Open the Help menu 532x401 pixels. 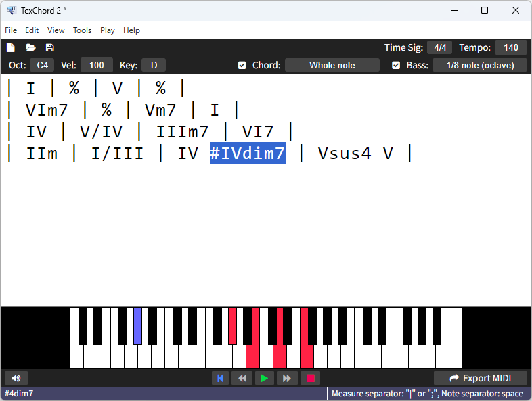[x=131, y=30]
